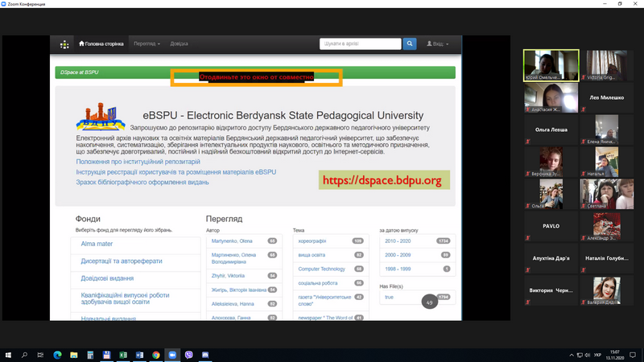Select Анастасия Ж video thumbnail
This screenshot has height=362, width=644.
click(x=551, y=97)
